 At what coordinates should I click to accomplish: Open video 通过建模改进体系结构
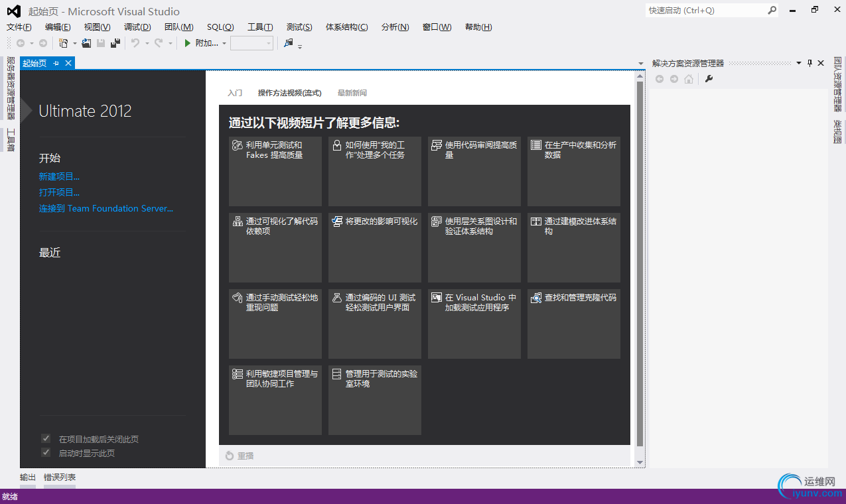(x=574, y=247)
